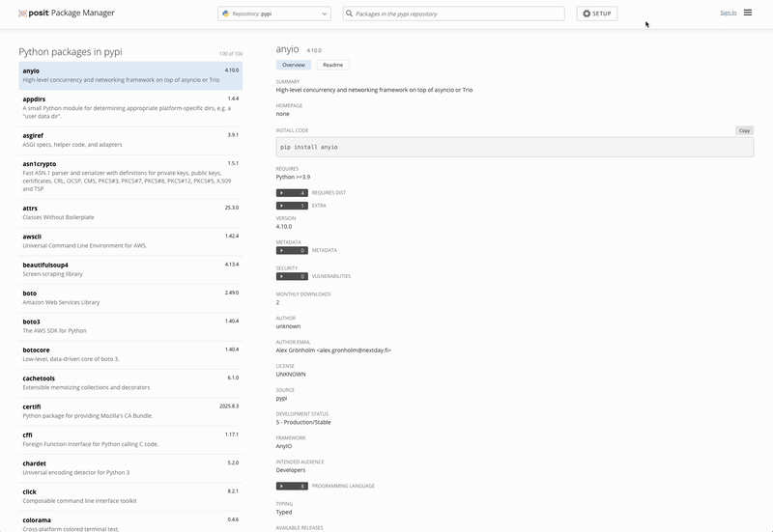Click the Python logo in repository selector
The height and width of the screenshot is (532, 773).
coord(226,14)
